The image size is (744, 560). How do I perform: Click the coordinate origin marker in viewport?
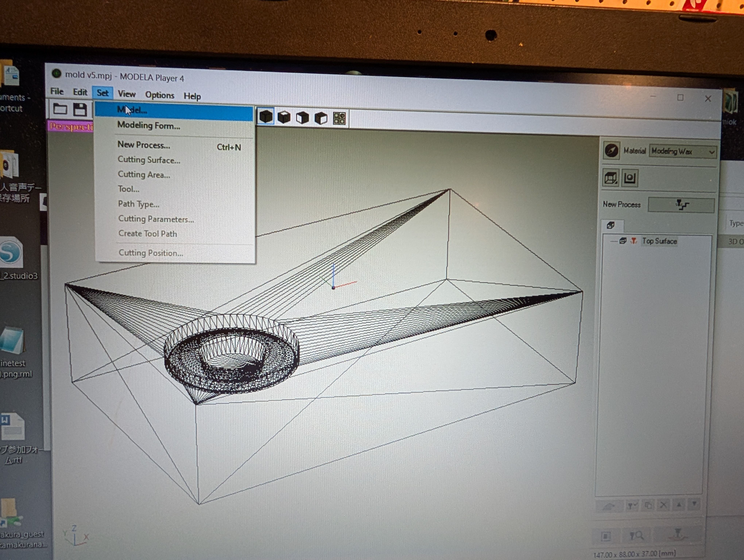(333, 288)
